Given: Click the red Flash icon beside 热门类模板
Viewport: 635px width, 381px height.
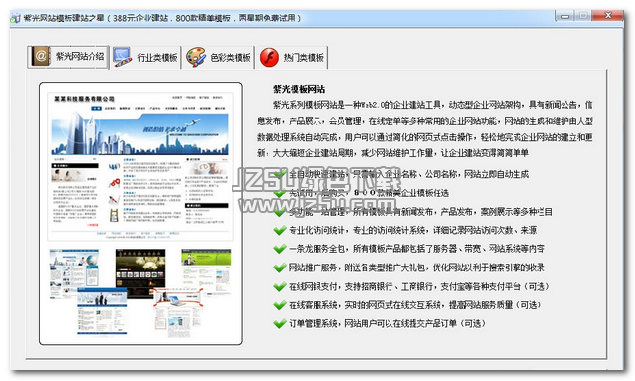Looking at the screenshot, I should (269, 57).
